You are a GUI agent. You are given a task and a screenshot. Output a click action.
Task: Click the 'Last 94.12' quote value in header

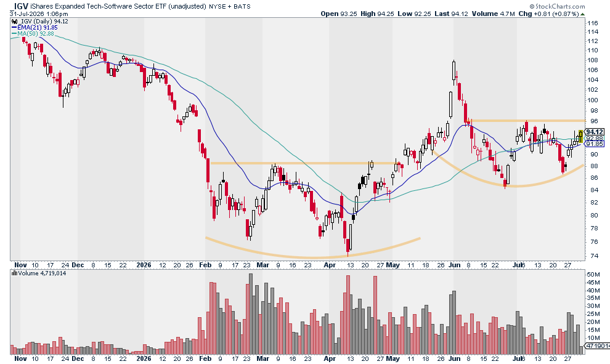coord(451,14)
